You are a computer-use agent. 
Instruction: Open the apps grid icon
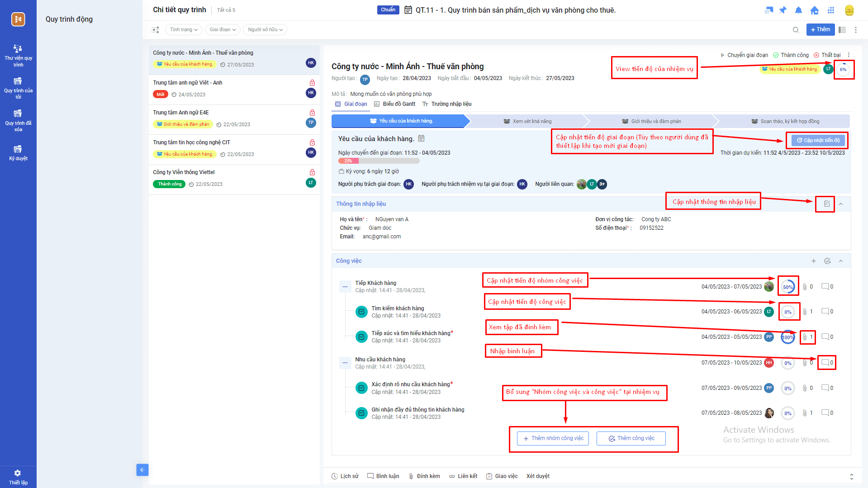click(831, 10)
